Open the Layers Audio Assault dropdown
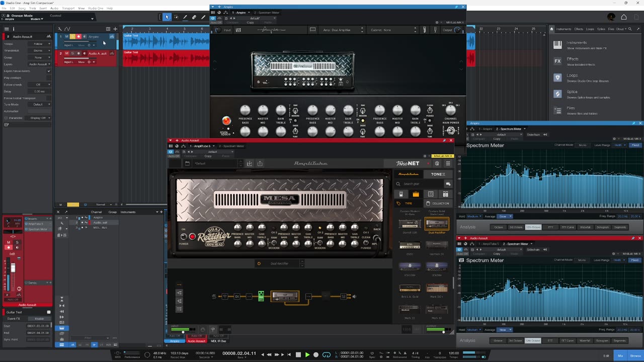 (40, 64)
